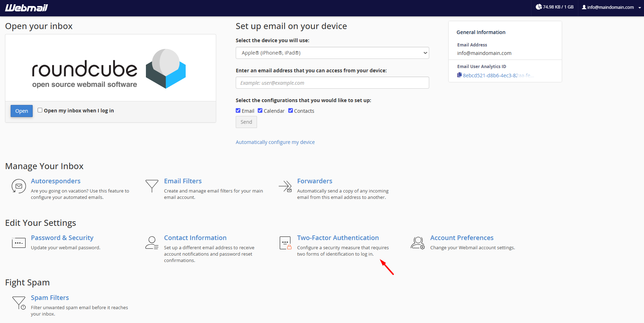644x323 pixels.
Task: Uncheck the Contacts configuration checkbox
Action: tap(290, 111)
